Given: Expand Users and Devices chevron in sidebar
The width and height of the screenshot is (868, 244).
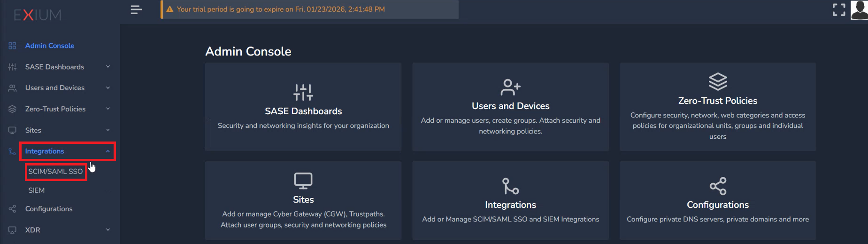Looking at the screenshot, I should click(108, 88).
